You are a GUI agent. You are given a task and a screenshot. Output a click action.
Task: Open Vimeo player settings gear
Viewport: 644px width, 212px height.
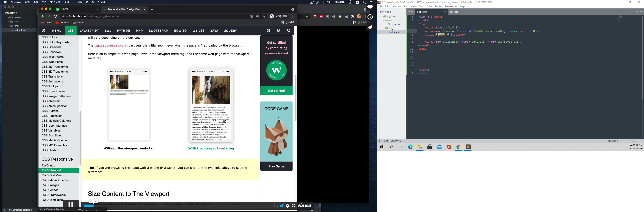[x=288, y=206]
